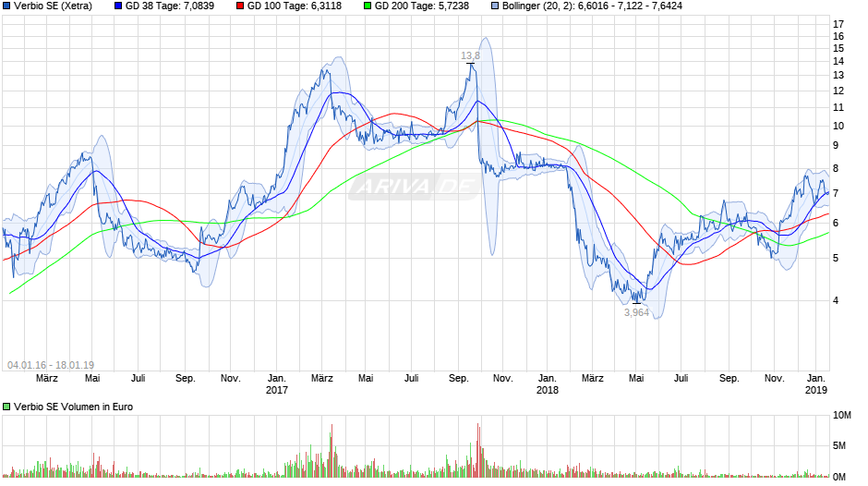The image size is (868, 486).
Task: Click the 3,964 low price marker
Action: [x=636, y=312]
